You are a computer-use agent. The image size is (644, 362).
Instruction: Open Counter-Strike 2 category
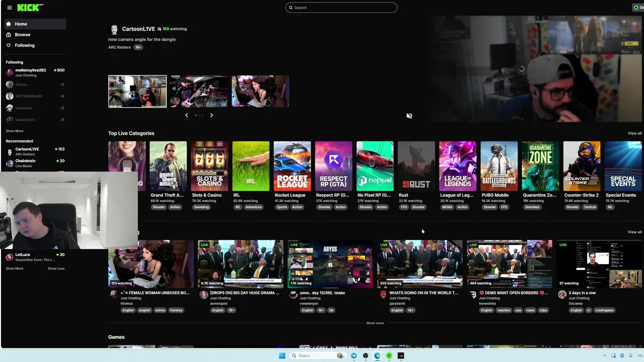(582, 166)
